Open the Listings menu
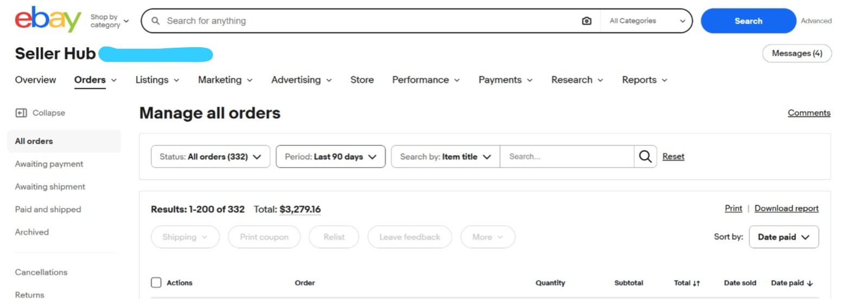Image resolution: width=868 pixels, height=299 pixels. coord(157,80)
